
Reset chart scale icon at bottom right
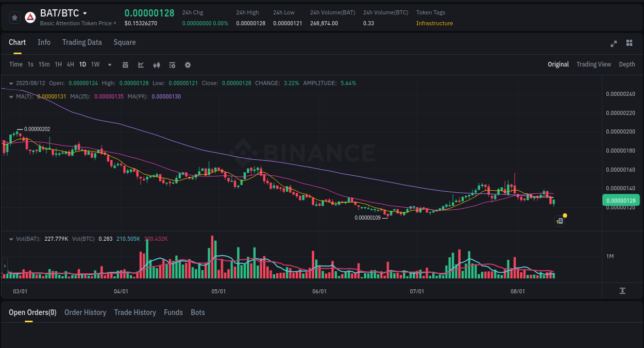point(622,291)
